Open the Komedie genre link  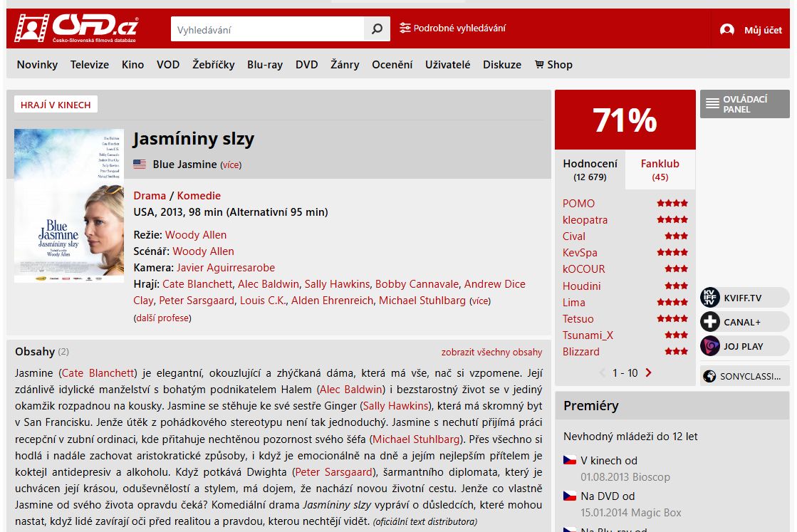(199, 196)
